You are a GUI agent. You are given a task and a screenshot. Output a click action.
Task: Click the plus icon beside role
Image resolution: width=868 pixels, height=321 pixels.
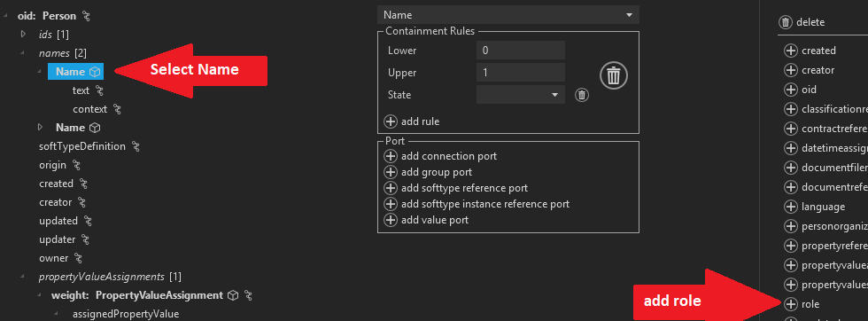[791, 304]
